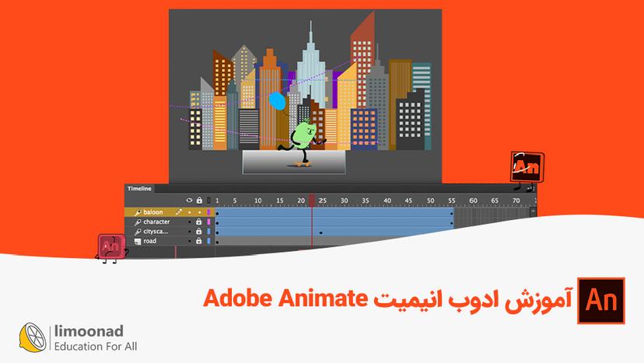Image resolution: width=644 pixels, height=363 pixels.
Task: Click frame number 5 on the timeline ruler
Action: coord(235,201)
